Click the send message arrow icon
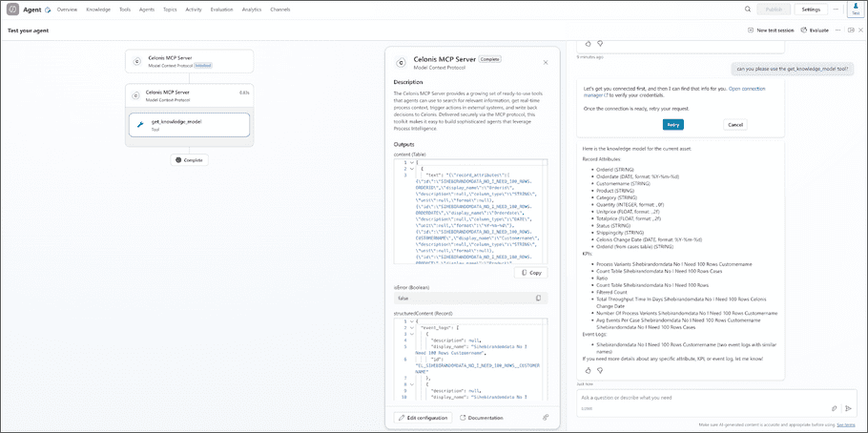868x433 pixels. [848, 408]
